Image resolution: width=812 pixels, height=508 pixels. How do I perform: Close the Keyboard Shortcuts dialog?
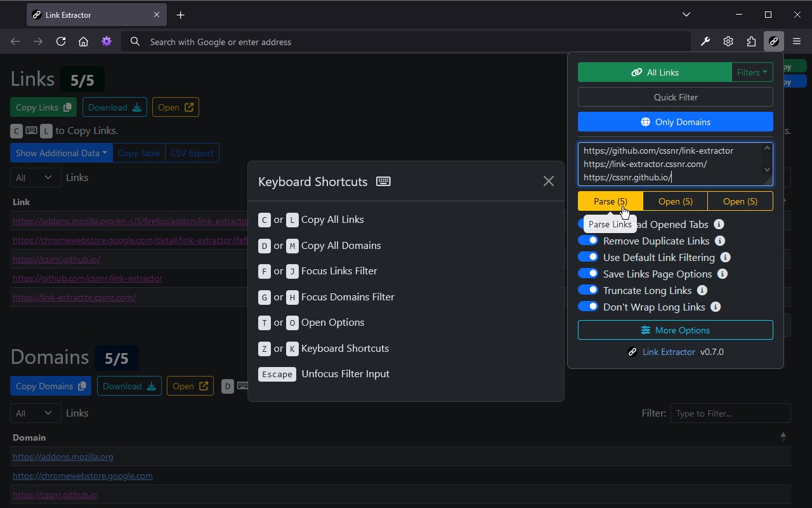[548, 182]
